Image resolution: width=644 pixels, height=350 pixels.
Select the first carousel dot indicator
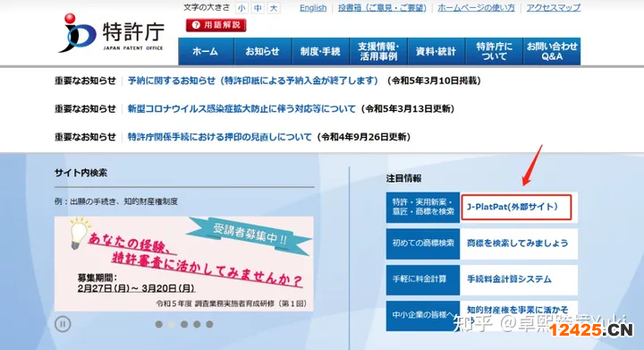coord(159,324)
